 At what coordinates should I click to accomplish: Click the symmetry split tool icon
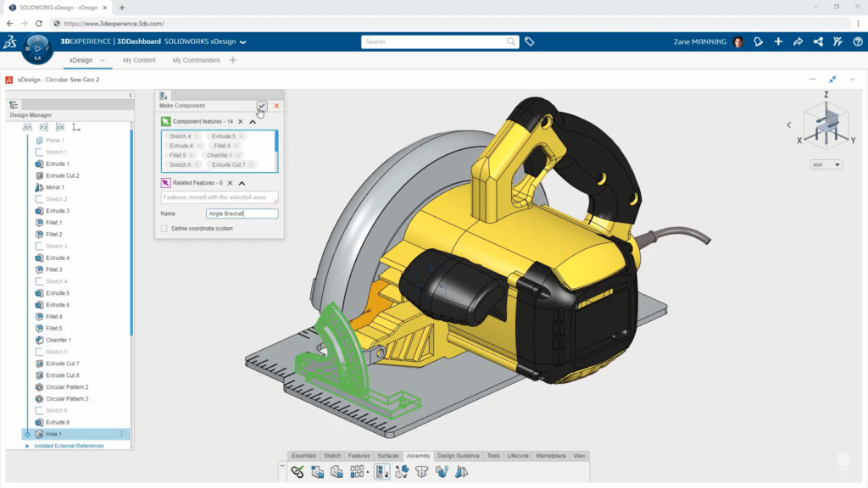pos(422,472)
